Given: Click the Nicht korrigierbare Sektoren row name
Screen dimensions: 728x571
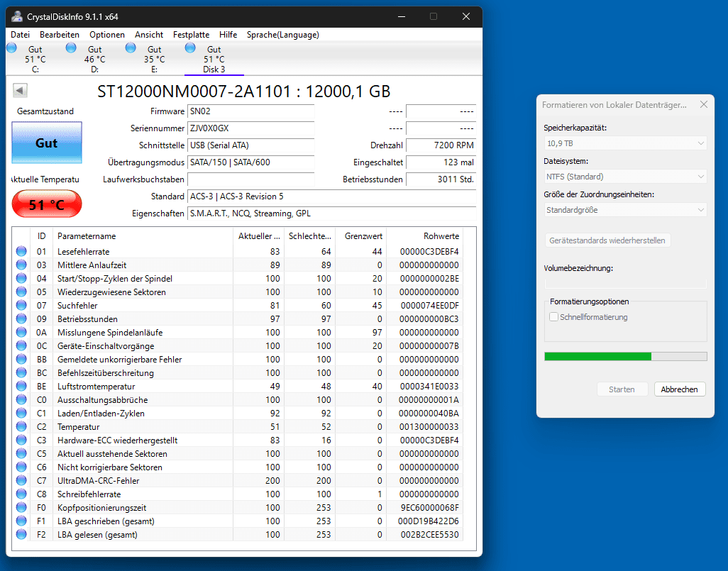Looking at the screenshot, I should 110,467.
